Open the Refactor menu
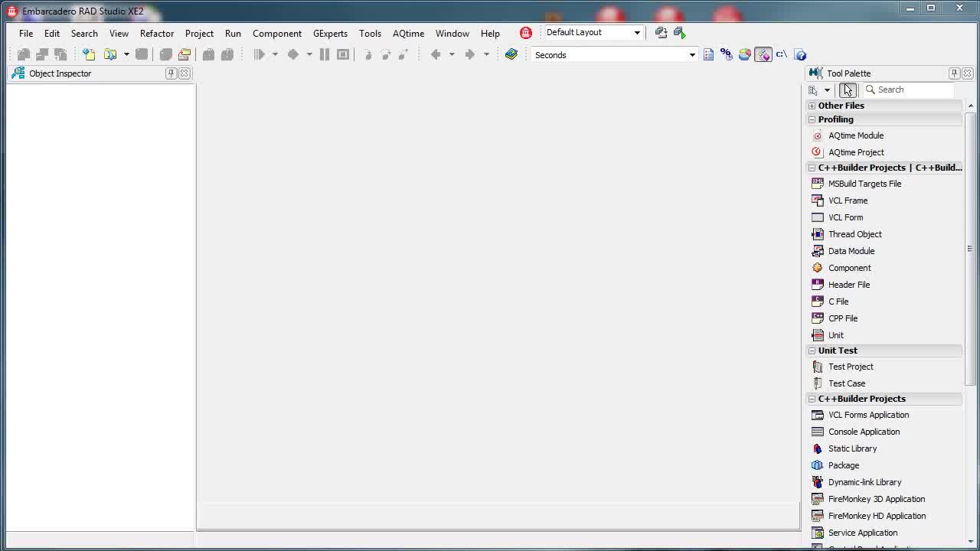The width and height of the screenshot is (980, 551). [x=157, y=34]
